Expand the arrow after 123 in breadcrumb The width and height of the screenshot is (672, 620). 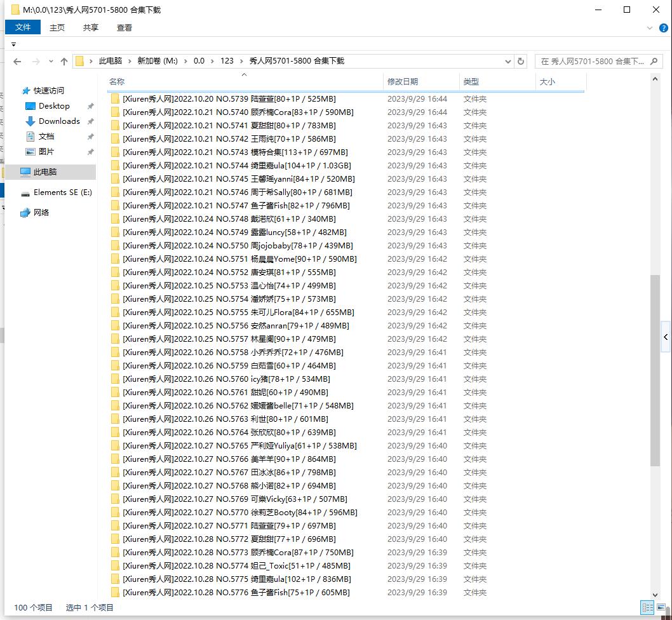(242, 61)
